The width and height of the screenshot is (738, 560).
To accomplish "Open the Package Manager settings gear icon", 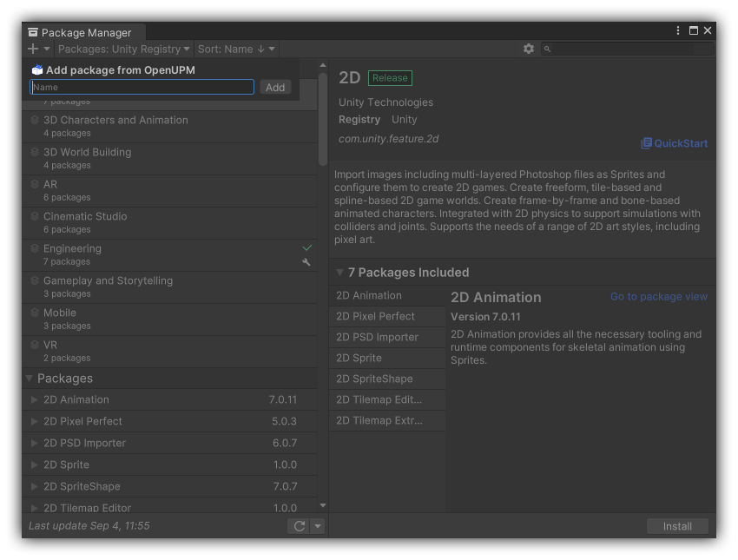I will click(529, 49).
